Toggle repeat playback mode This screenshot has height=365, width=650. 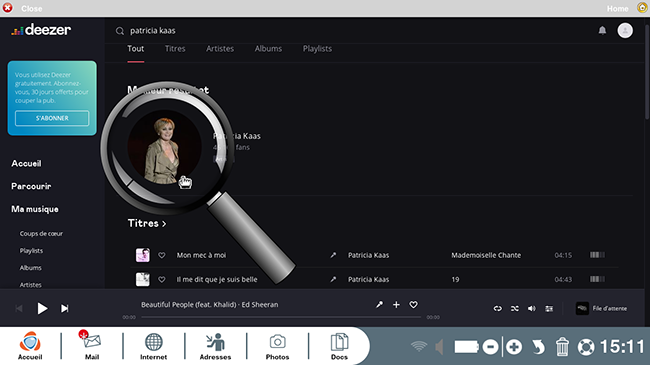[x=497, y=309]
